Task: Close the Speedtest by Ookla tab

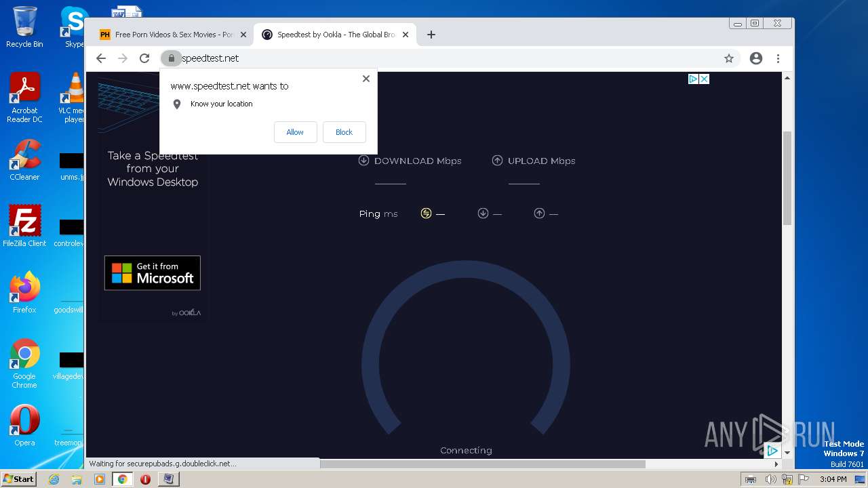Action: [x=406, y=35]
